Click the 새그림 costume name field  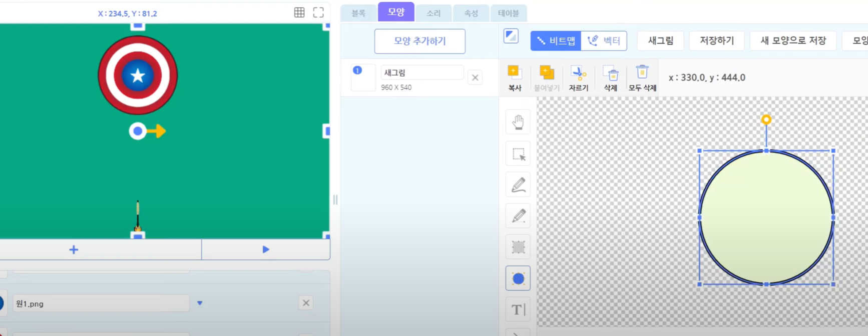pos(422,72)
